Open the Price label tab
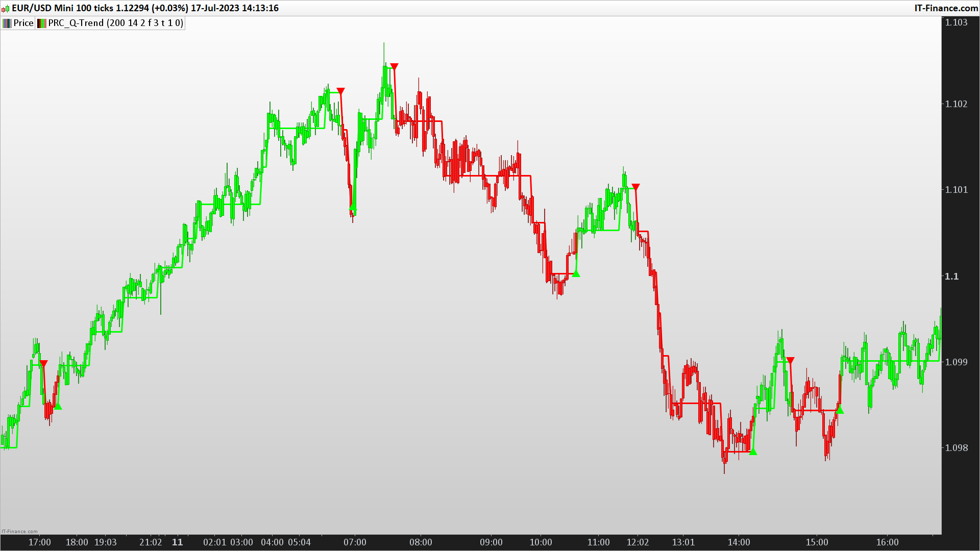The height and width of the screenshot is (551, 980). point(23,23)
